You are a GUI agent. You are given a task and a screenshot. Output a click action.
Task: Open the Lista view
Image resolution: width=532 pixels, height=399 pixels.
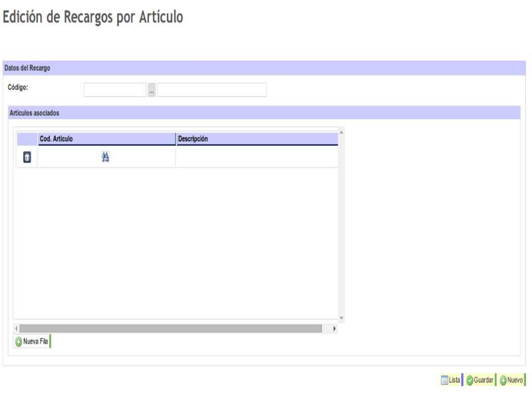tap(451, 380)
